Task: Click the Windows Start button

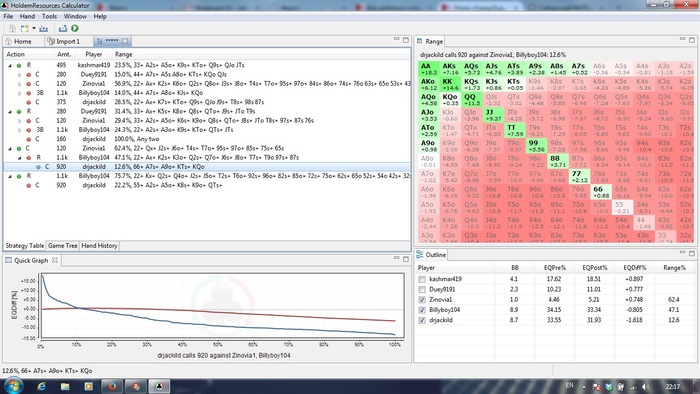Action: (x=12, y=386)
